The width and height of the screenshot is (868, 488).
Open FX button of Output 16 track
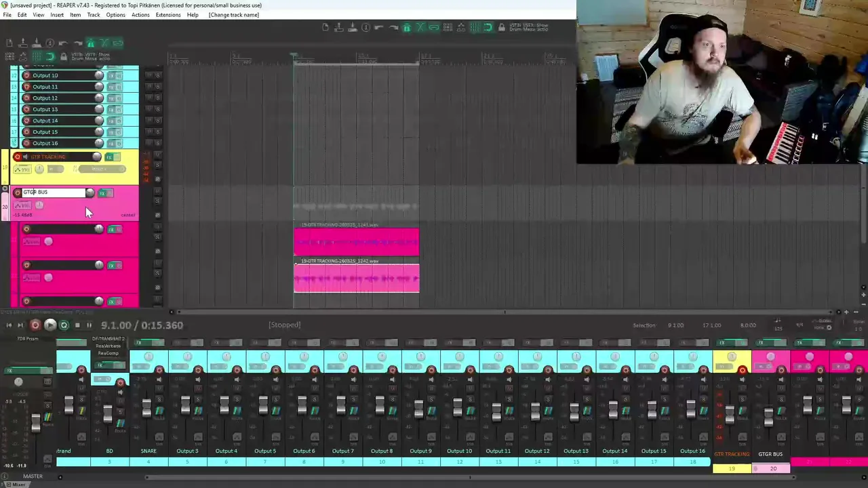[111, 143]
